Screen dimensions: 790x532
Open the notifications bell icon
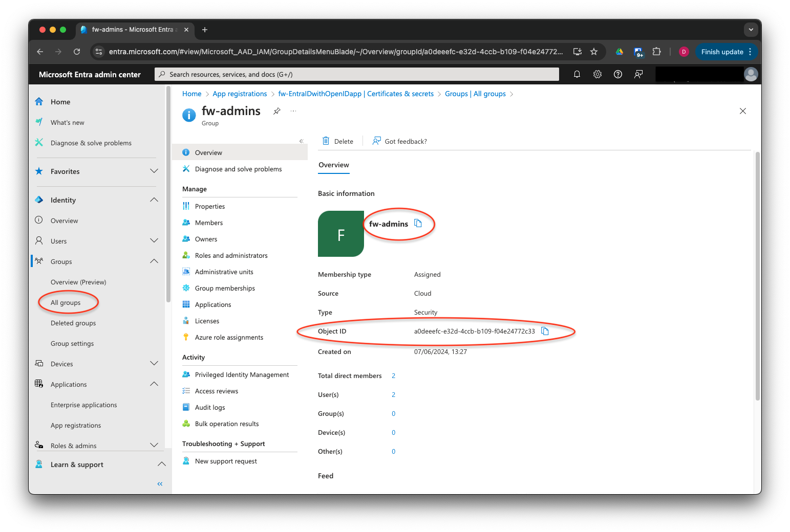[x=577, y=74]
